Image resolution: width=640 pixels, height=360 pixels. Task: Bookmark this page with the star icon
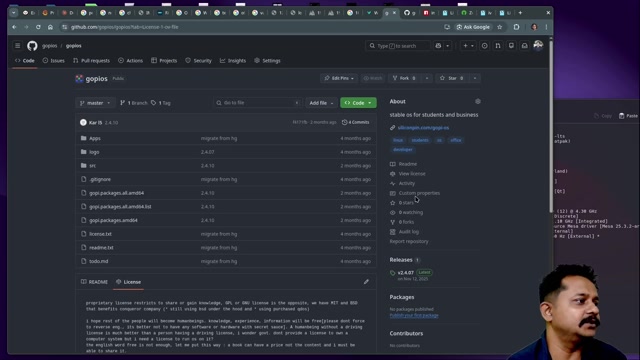[500, 27]
